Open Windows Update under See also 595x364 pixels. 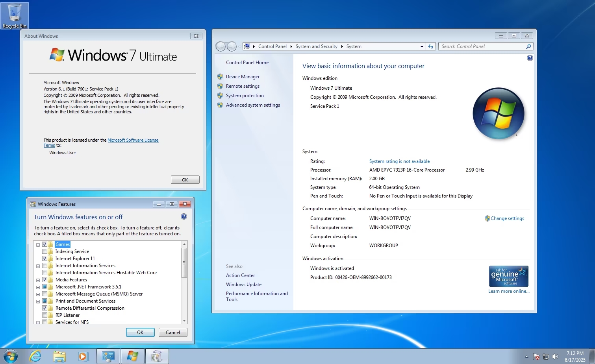click(244, 285)
